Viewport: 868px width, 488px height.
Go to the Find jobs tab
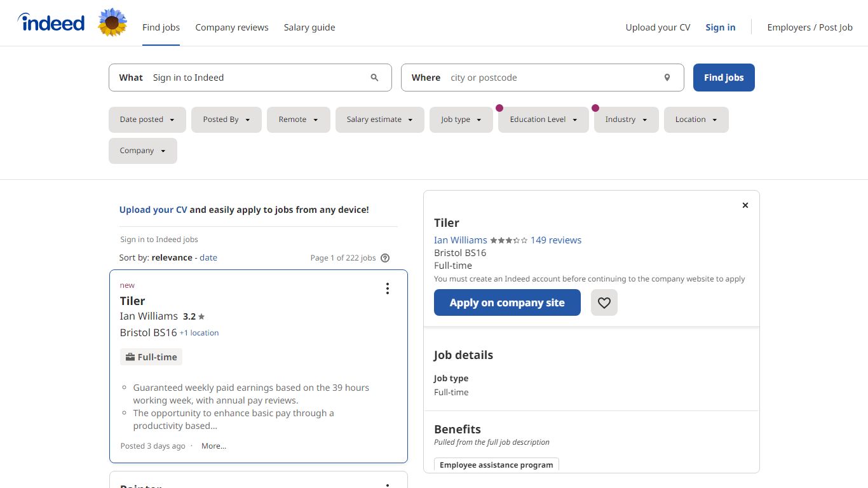click(x=161, y=27)
